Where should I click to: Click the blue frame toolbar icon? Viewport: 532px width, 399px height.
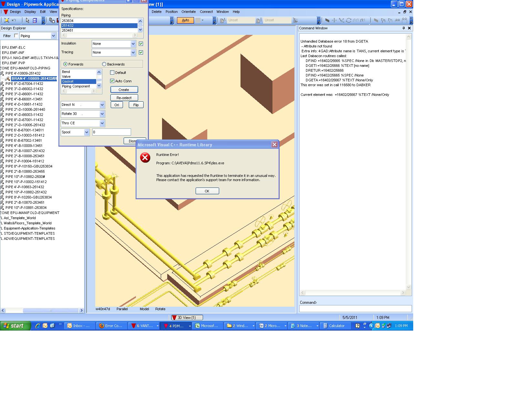pos(35,20)
